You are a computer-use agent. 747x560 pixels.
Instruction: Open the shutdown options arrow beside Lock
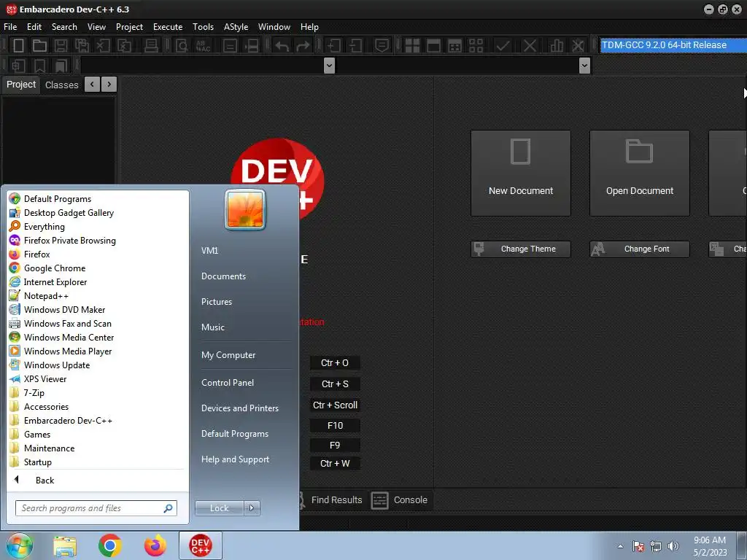(252, 508)
